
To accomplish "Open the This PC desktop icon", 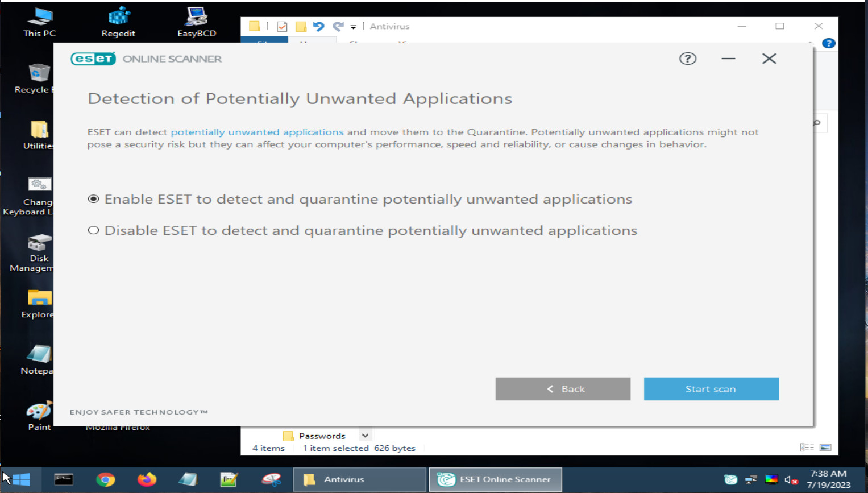I will point(39,22).
